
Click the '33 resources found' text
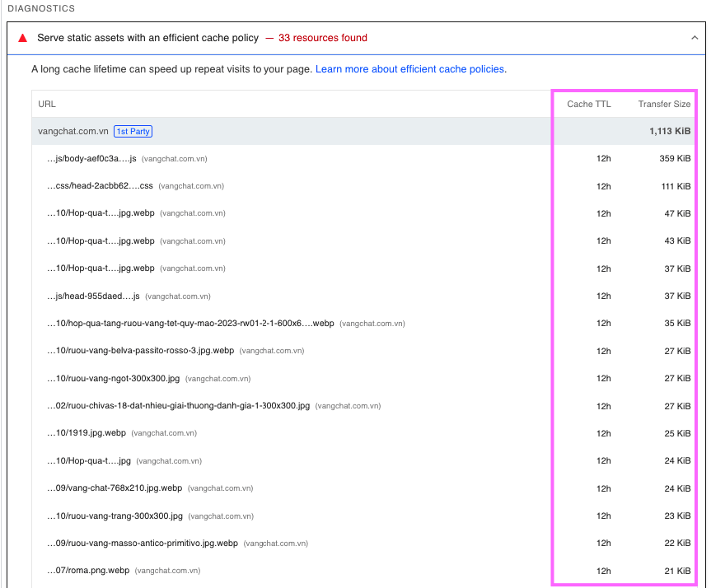[323, 38]
